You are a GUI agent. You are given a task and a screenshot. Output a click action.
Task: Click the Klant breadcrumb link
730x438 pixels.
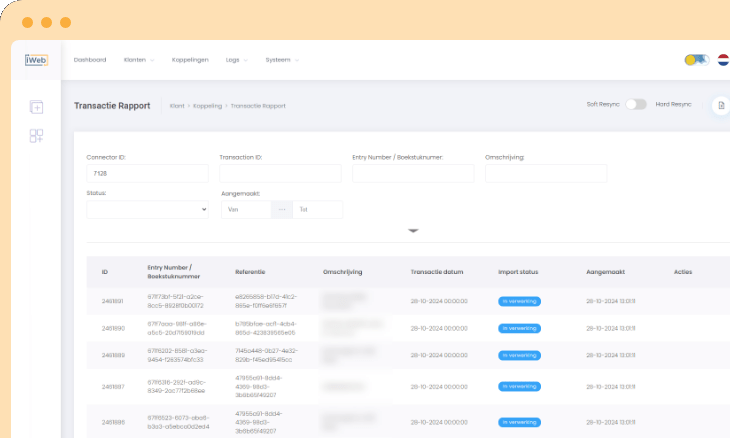[x=177, y=105]
